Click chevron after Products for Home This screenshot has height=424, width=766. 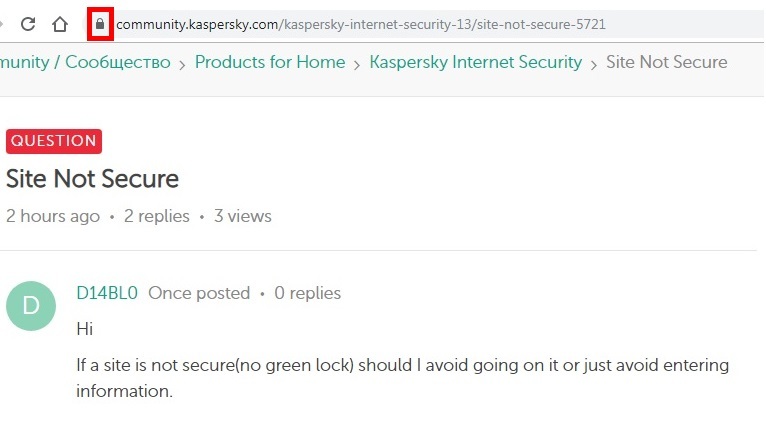[x=357, y=65]
